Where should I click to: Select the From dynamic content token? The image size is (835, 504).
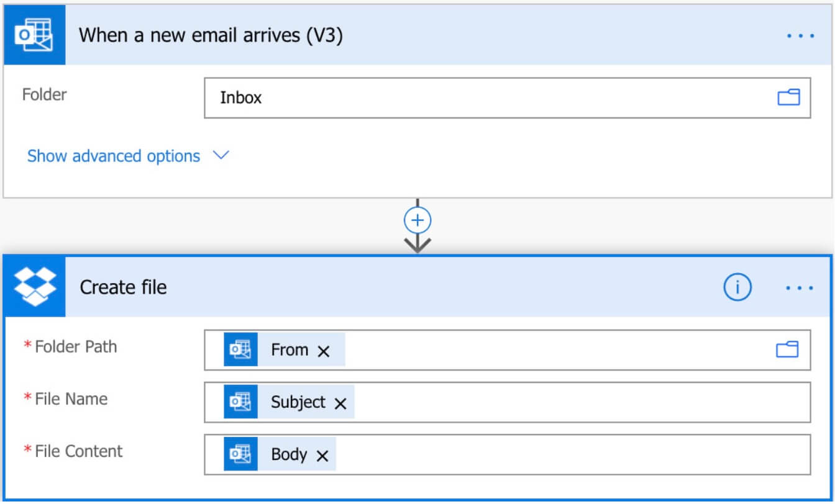tap(289, 350)
